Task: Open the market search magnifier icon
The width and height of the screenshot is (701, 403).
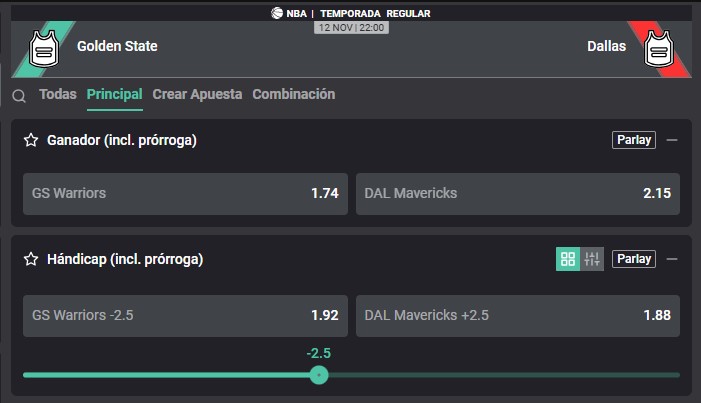Action: pyautogui.click(x=19, y=96)
